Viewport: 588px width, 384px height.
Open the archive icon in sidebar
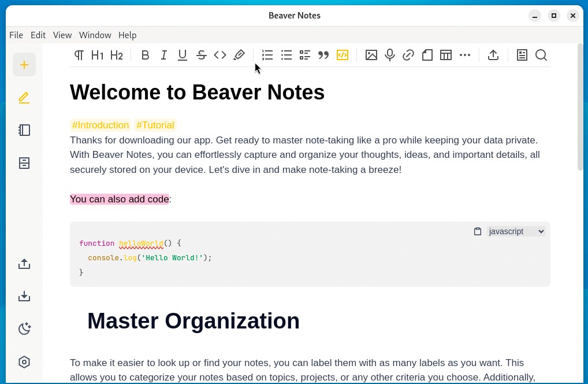(x=24, y=163)
